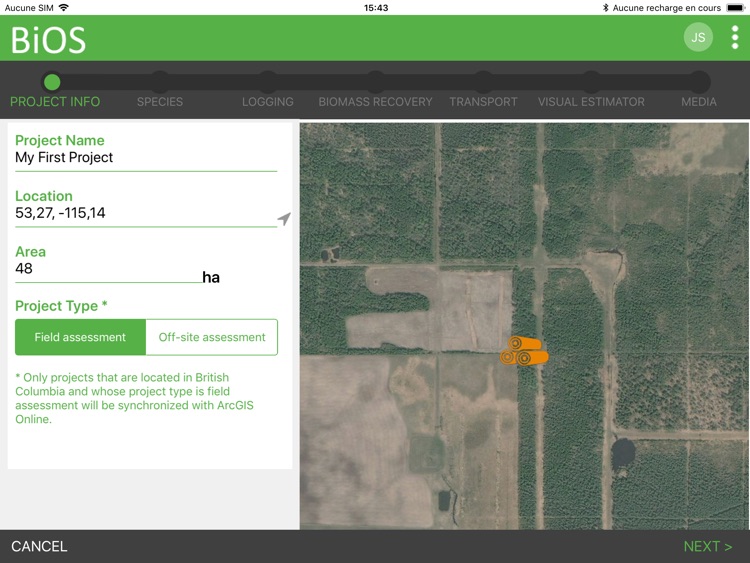Open the three-dot overflow menu

click(735, 37)
